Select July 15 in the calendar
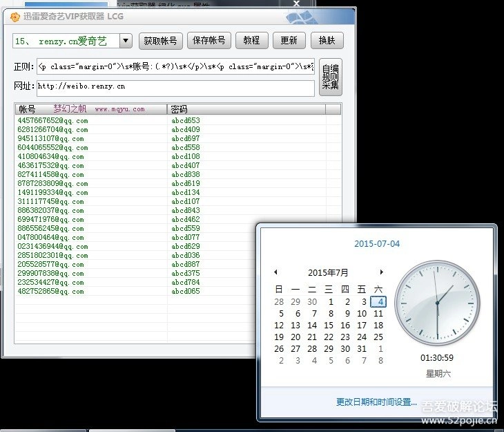504x432 pixels. click(329, 326)
